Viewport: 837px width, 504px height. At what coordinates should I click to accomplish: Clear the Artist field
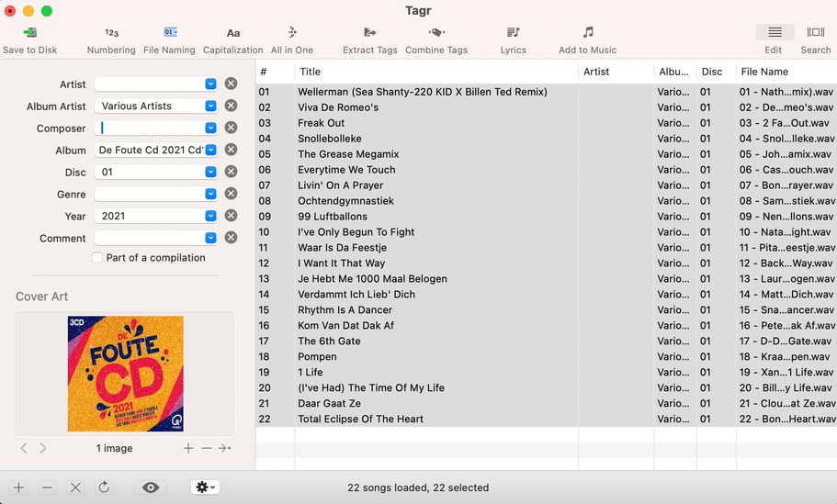click(x=231, y=84)
